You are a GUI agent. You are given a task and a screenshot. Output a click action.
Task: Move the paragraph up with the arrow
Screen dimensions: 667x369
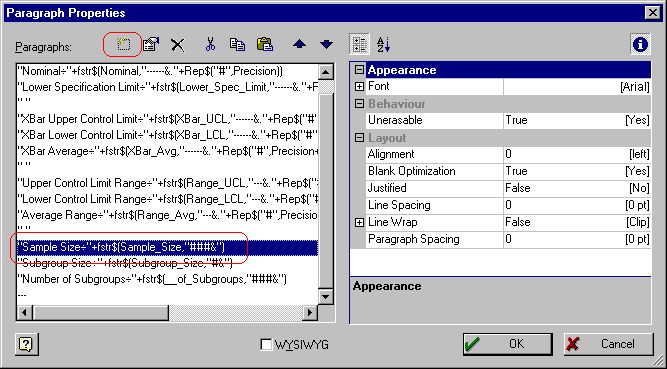(x=299, y=44)
